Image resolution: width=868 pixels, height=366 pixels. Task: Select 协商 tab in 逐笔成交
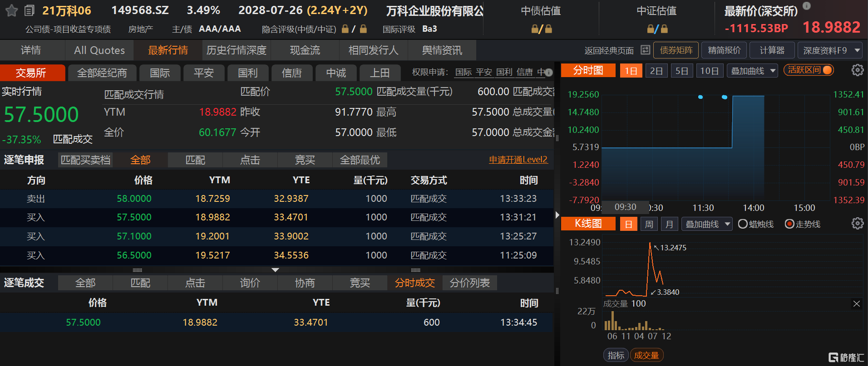(305, 283)
